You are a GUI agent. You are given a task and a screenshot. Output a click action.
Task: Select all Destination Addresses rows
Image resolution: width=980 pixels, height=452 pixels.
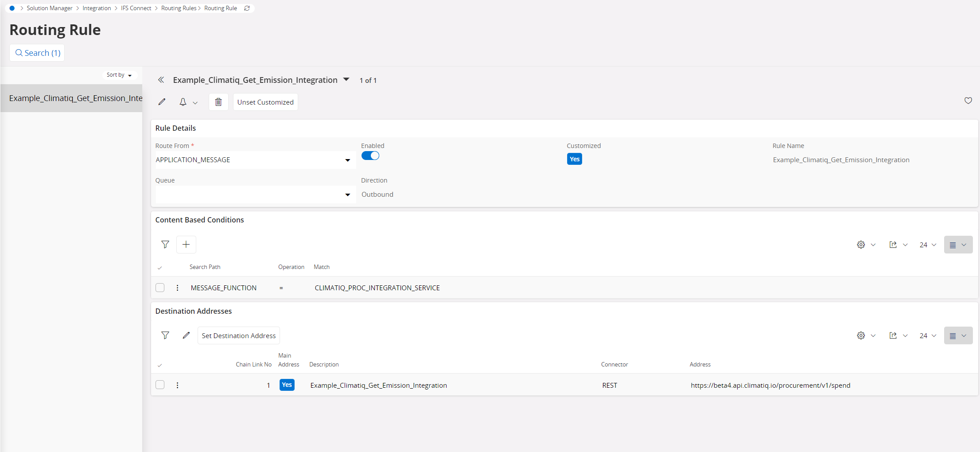160,365
